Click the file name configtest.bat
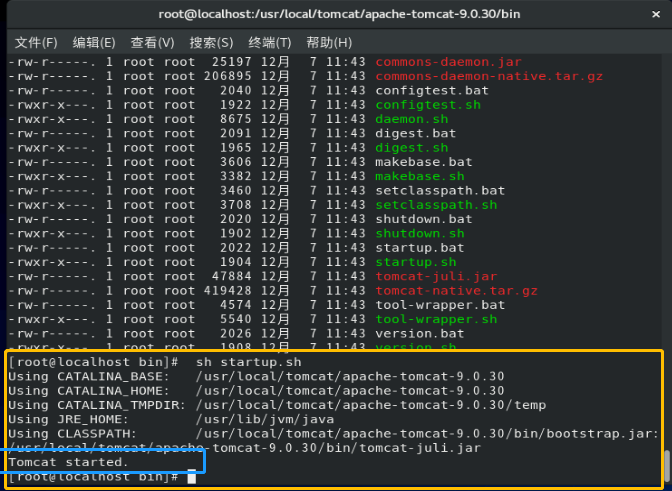 click(432, 90)
